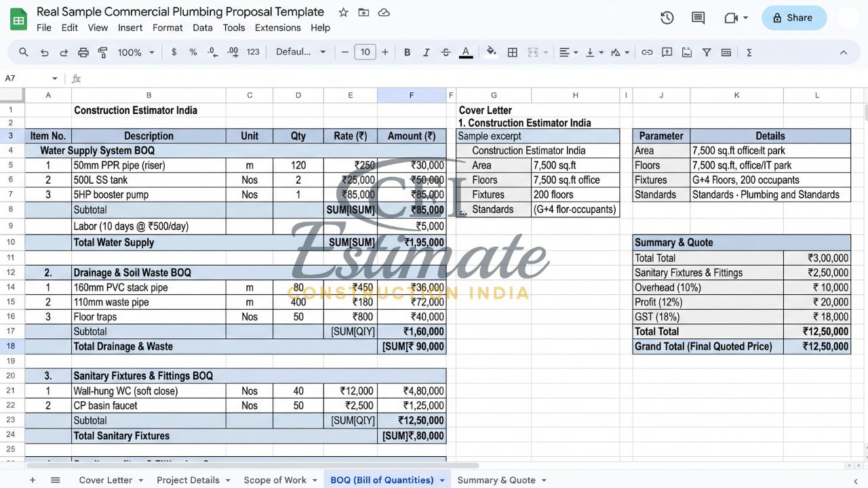Toggle bold formatting
This screenshot has height=488, width=868.
coord(407,52)
